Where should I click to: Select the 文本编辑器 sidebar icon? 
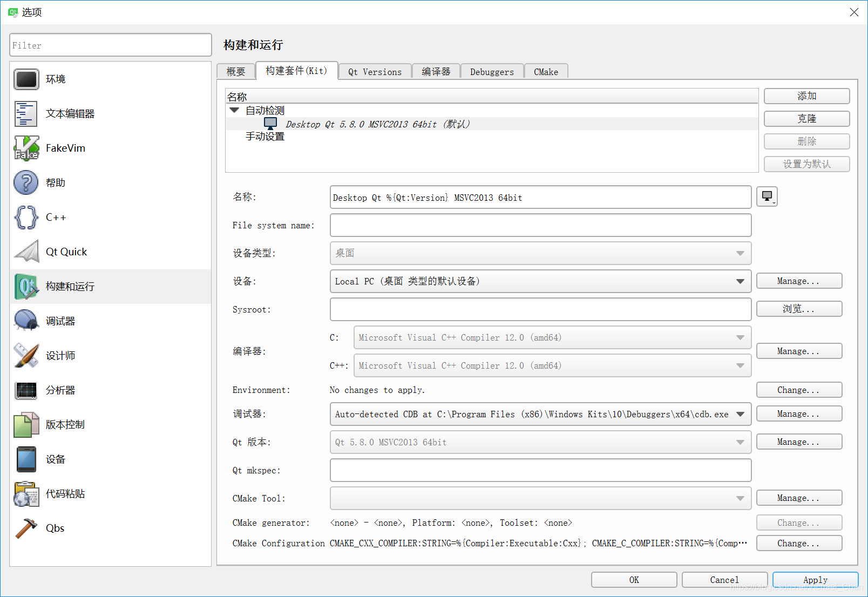pyautogui.click(x=26, y=114)
